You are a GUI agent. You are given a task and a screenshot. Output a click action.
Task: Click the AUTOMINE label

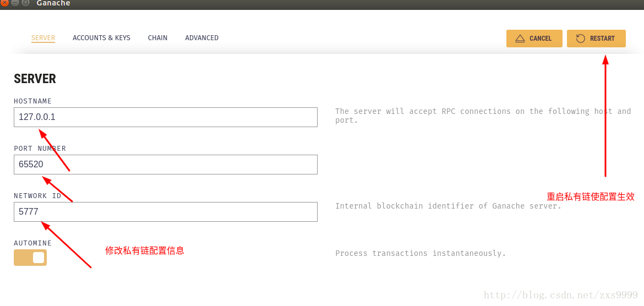click(33, 243)
